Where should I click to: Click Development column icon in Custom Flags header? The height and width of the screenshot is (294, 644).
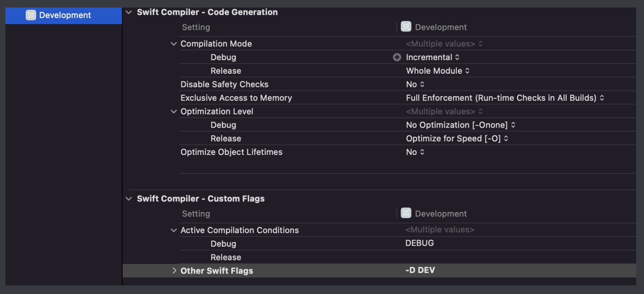(406, 213)
